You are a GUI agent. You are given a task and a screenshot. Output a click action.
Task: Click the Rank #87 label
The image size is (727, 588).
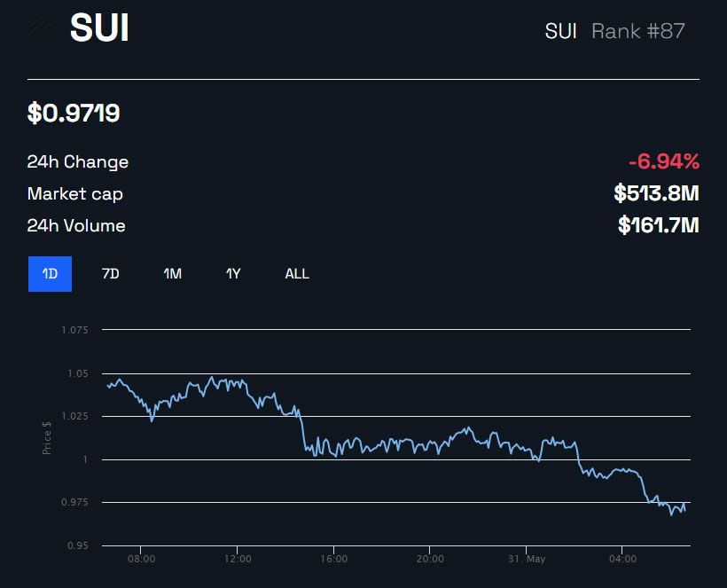[638, 31]
